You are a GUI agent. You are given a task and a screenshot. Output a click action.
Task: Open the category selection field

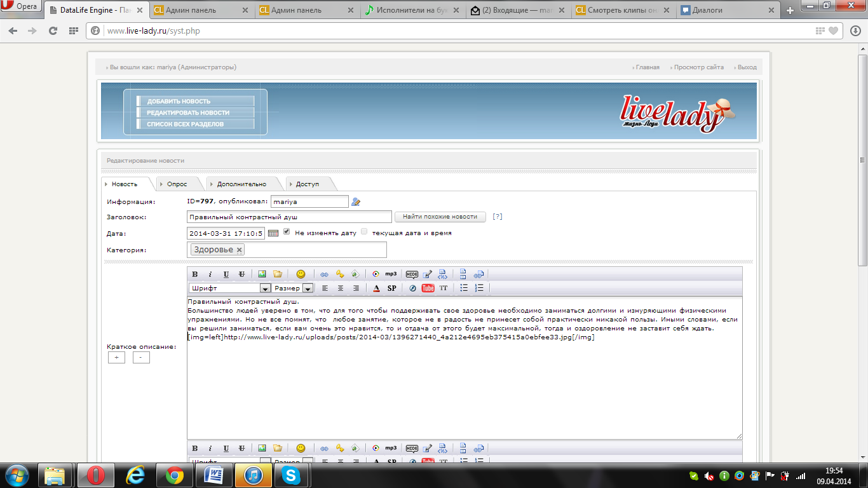tap(287, 250)
